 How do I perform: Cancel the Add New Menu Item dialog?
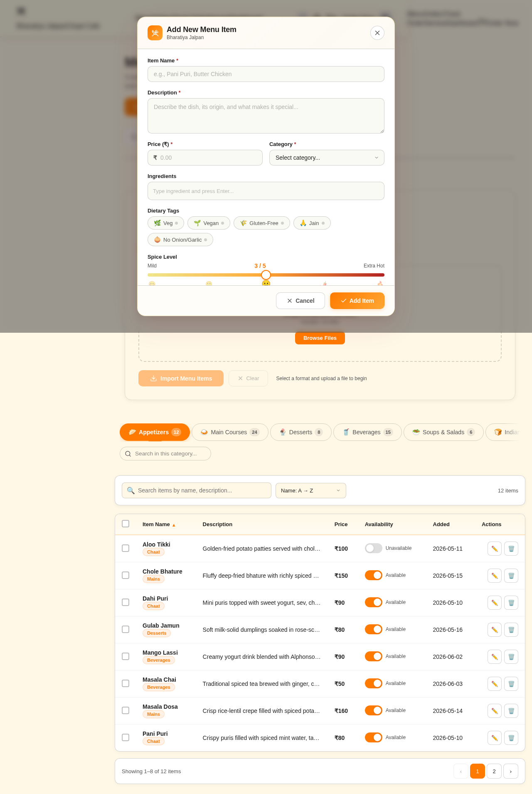[x=300, y=301]
